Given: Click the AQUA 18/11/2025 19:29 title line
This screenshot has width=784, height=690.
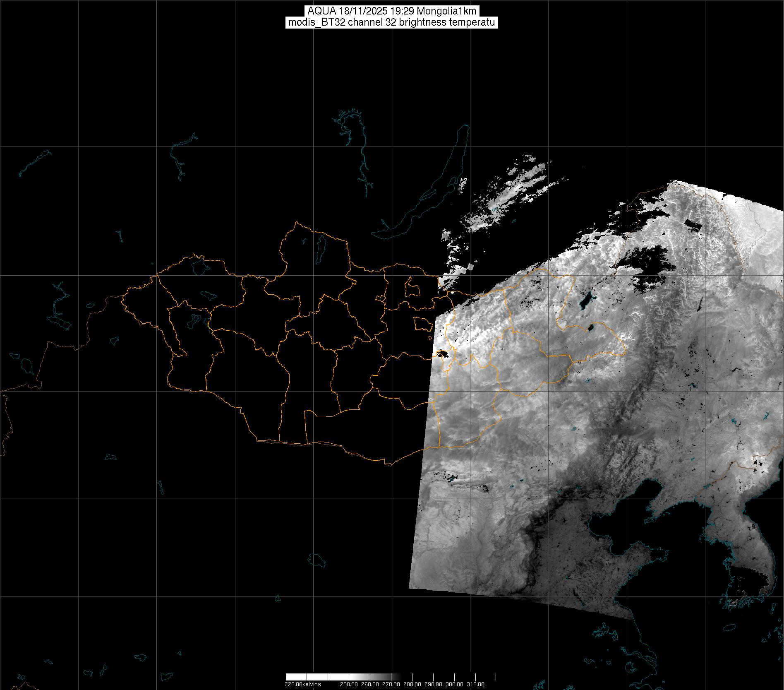Looking at the screenshot, I should [x=392, y=11].
